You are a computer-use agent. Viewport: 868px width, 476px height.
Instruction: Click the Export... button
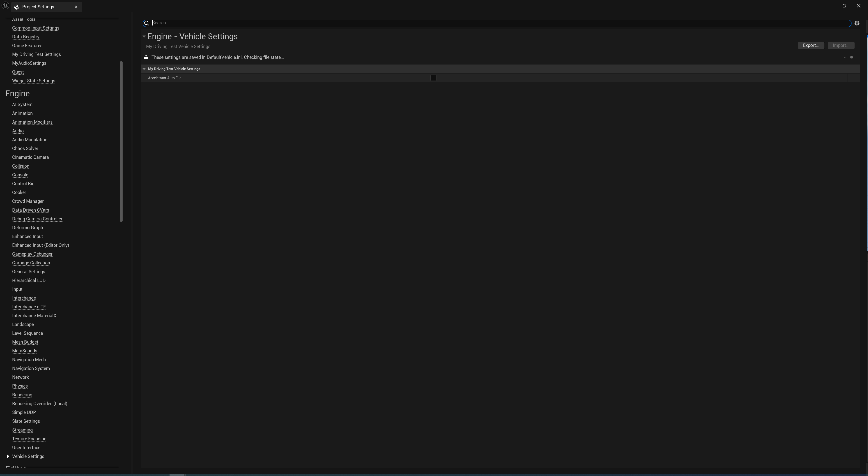811,46
